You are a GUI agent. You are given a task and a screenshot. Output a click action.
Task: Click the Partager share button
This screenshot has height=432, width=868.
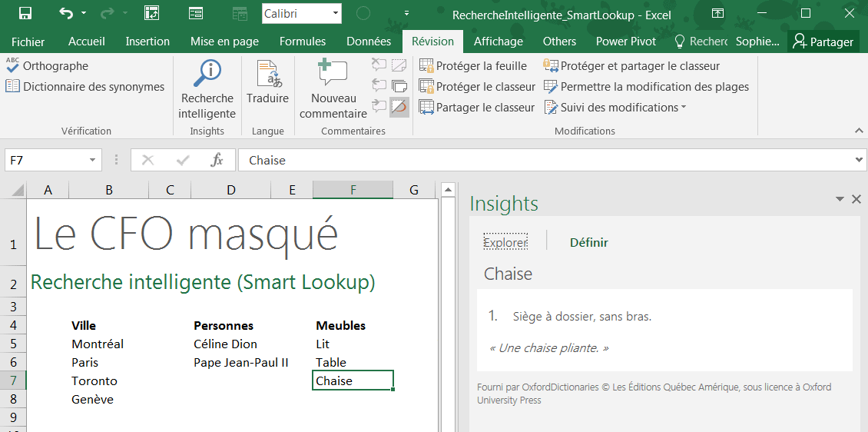click(823, 42)
